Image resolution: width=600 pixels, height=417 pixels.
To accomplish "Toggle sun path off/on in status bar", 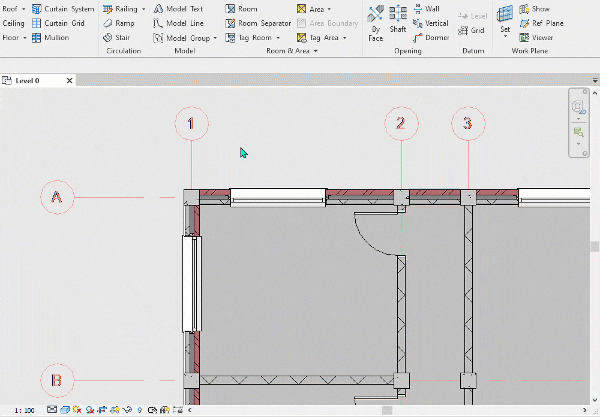I will [77, 410].
